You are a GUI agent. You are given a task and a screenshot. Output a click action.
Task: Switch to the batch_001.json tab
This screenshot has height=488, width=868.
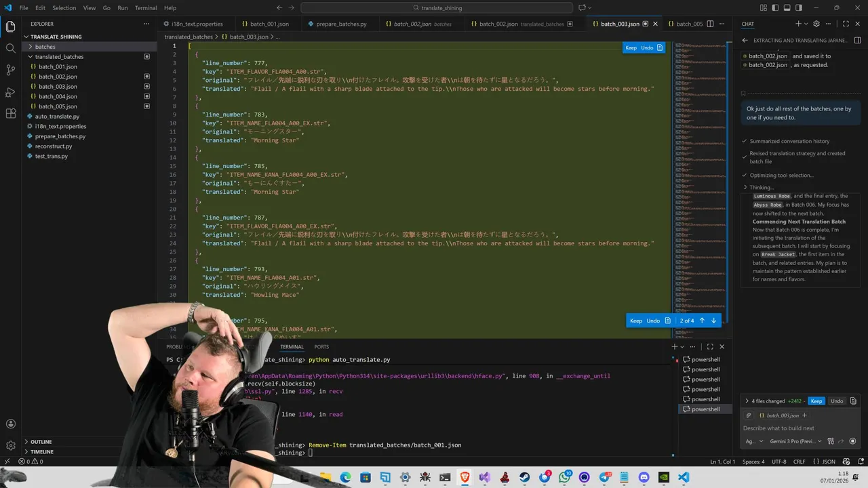point(269,24)
